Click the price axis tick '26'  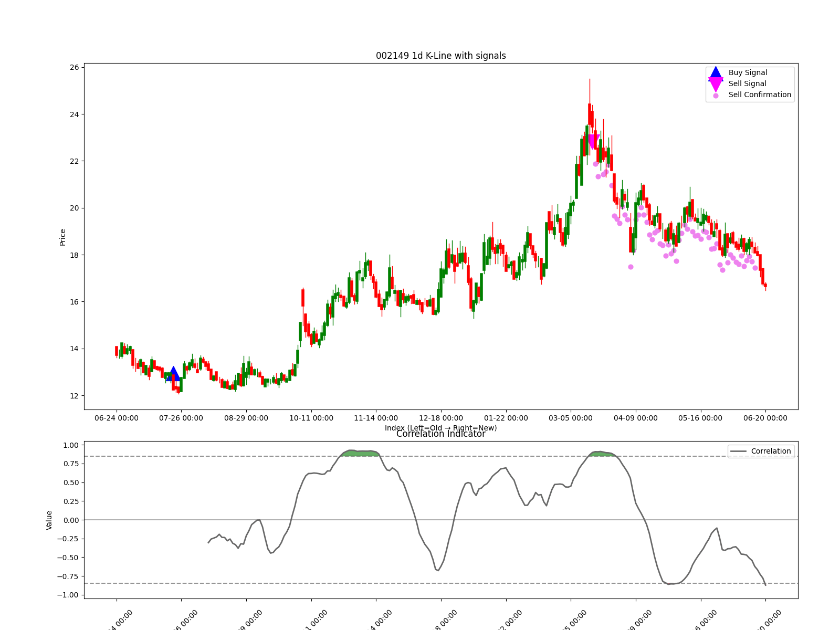tap(74, 68)
